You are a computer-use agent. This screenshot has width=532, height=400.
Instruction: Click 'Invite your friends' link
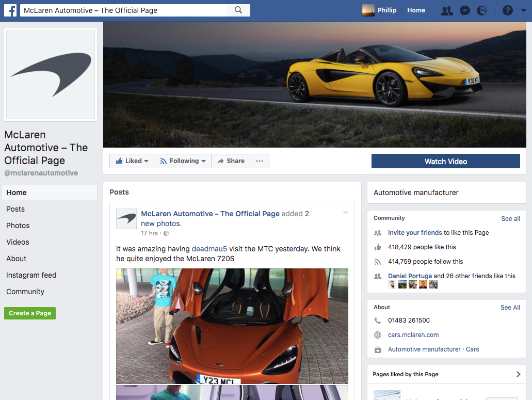click(x=415, y=233)
